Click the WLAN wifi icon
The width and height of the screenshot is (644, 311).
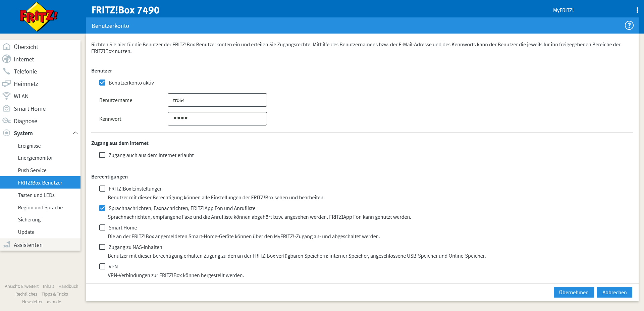pyautogui.click(x=6, y=96)
